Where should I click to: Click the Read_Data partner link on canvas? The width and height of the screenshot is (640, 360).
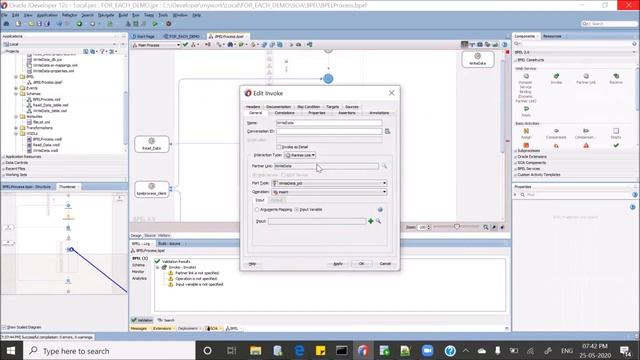151,144
